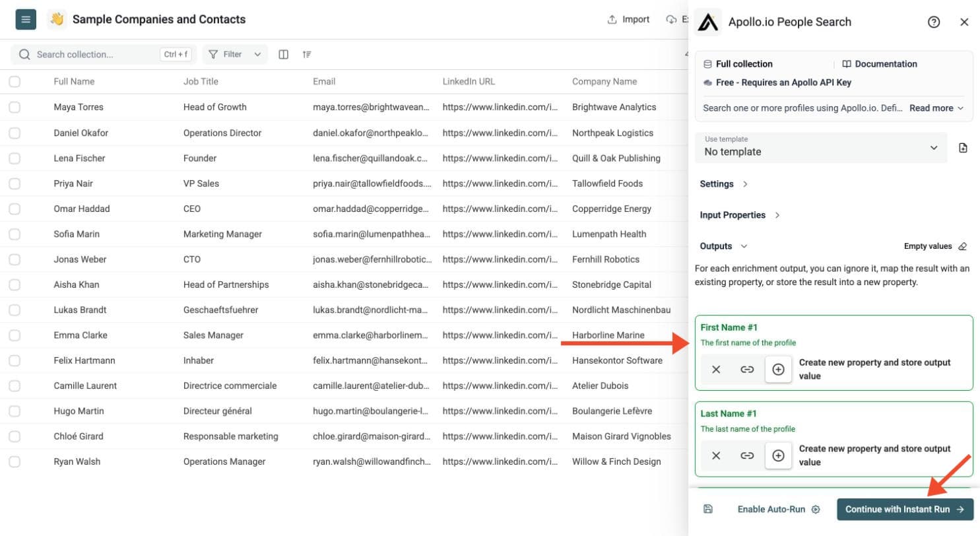Image resolution: width=980 pixels, height=536 pixels.
Task: Click Chloé Girard's Responsable marketing cell
Action: coord(231,436)
